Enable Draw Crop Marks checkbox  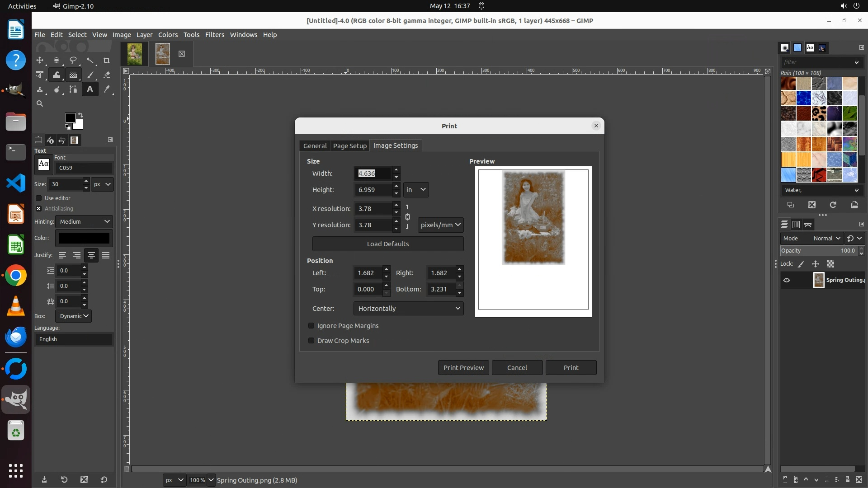(311, 341)
